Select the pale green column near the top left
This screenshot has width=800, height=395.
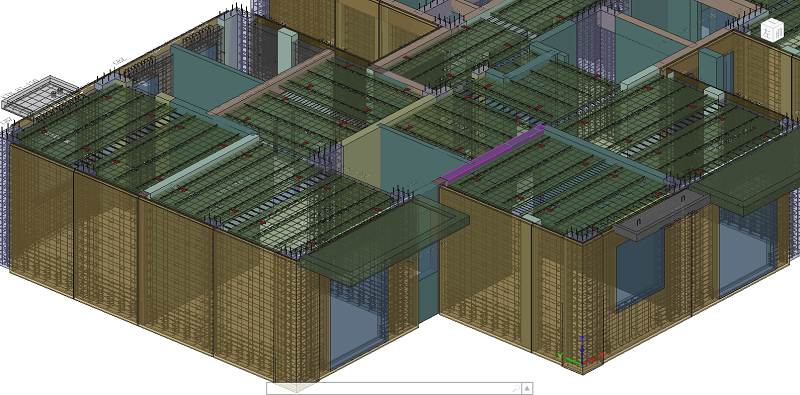pyautogui.click(x=287, y=50)
